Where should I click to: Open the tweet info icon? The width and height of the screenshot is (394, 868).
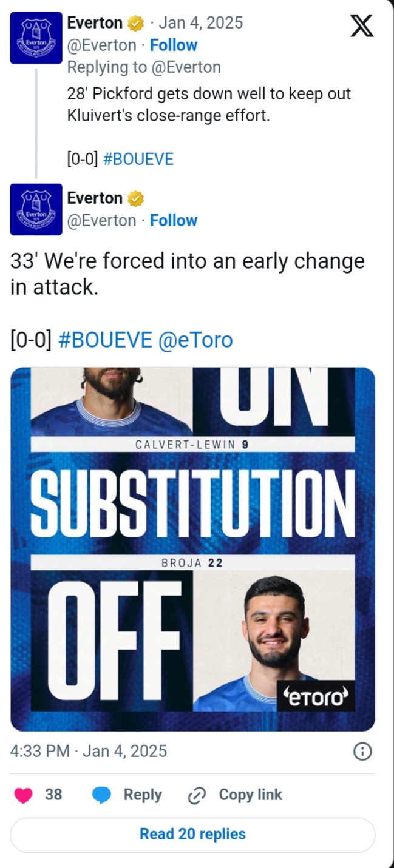click(362, 752)
